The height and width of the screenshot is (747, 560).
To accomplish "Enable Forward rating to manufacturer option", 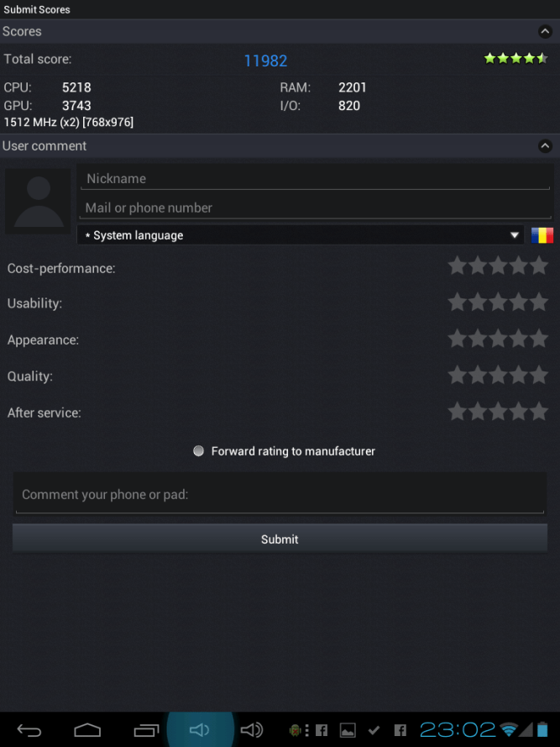I will pos(199,450).
